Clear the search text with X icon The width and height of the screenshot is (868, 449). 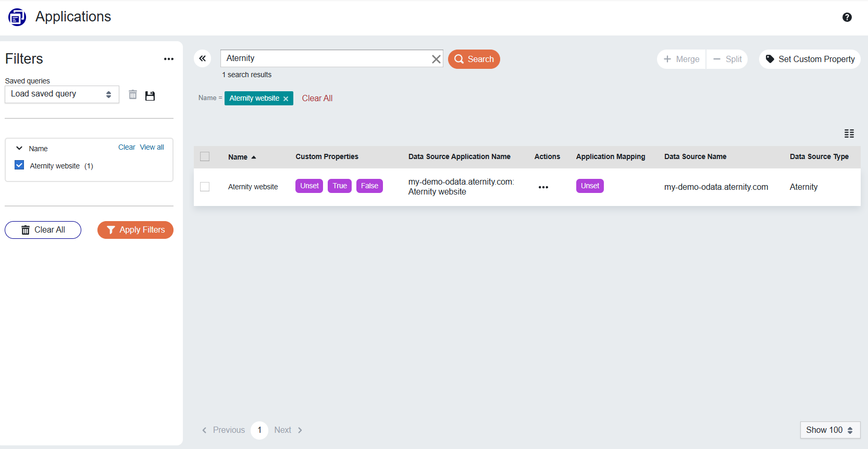436,59
